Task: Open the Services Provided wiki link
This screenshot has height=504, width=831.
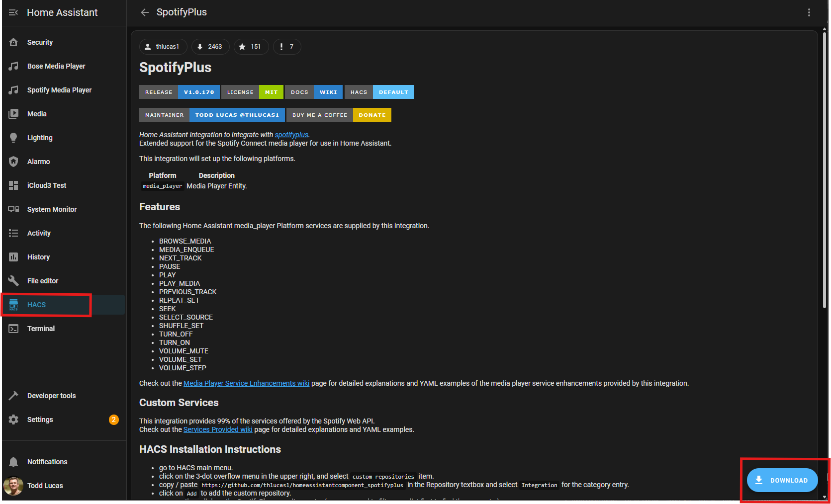Action: pos(218,429)
